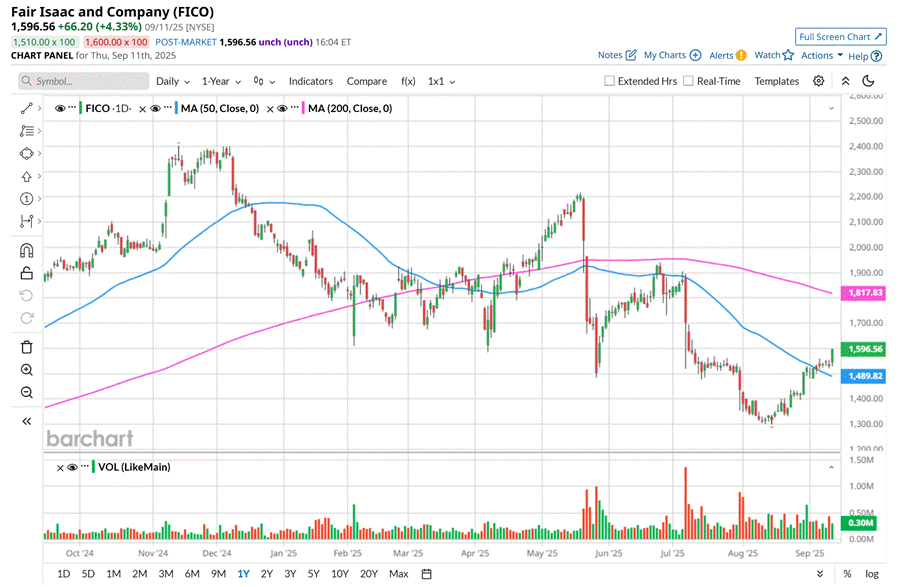Image resolution: width=903 pixels, height=587 pixels.
Task: Open the Indicators menu
Action: coord(310,81)
